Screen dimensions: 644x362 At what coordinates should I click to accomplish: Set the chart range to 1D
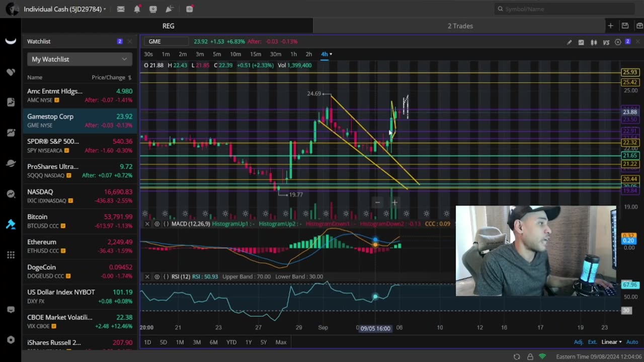pos(147,342)
